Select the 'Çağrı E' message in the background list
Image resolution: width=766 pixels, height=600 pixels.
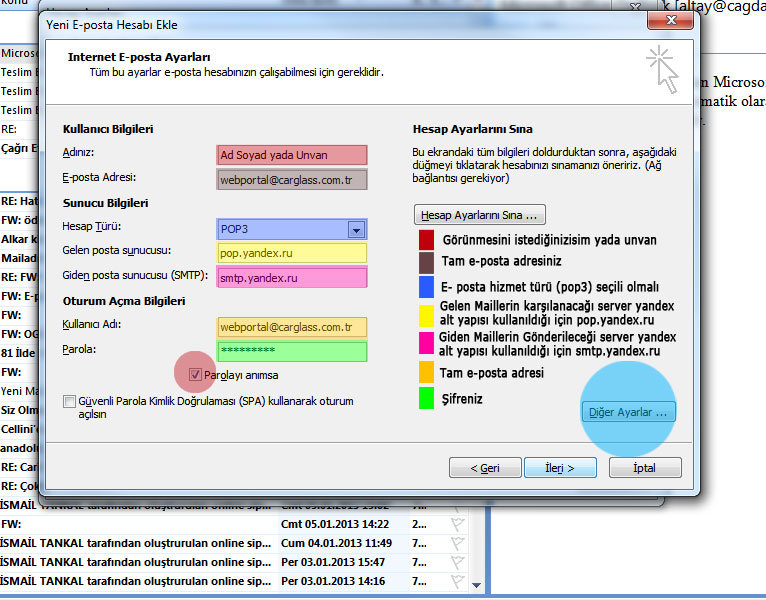[19, 148]
